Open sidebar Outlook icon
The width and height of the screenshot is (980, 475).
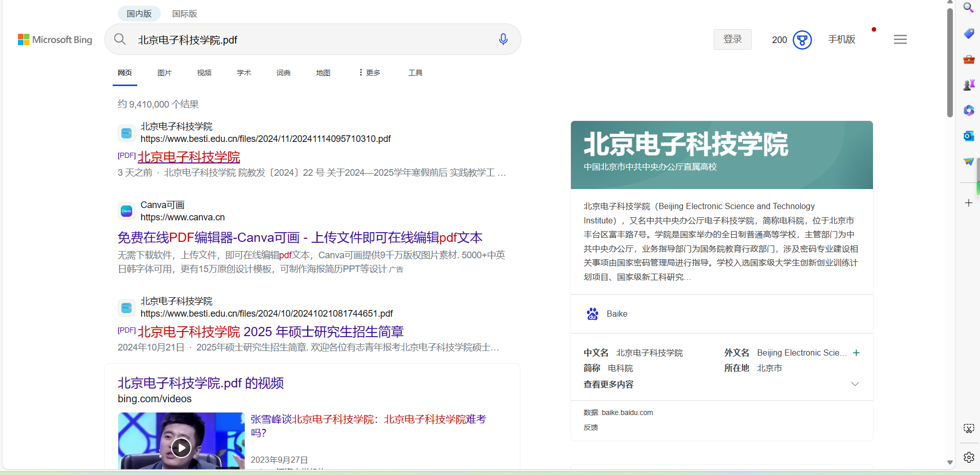point(968,136)
